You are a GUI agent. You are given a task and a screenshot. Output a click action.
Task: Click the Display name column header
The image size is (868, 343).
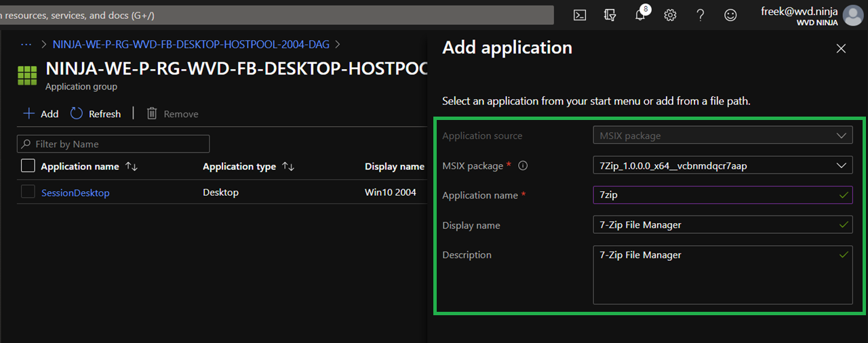395,166
